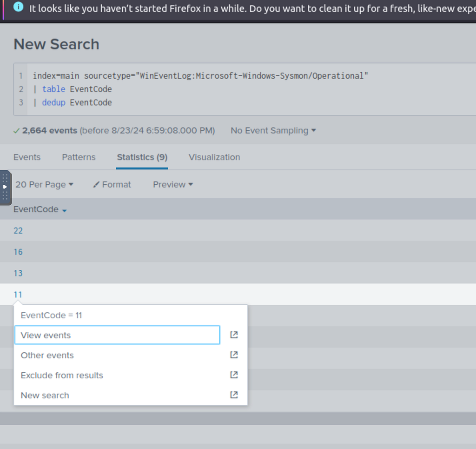The width and height of the screenshot is (476, 449).
Task: Open New search in new tab icon
Action: pyautogui.click(x=234, y=395)
